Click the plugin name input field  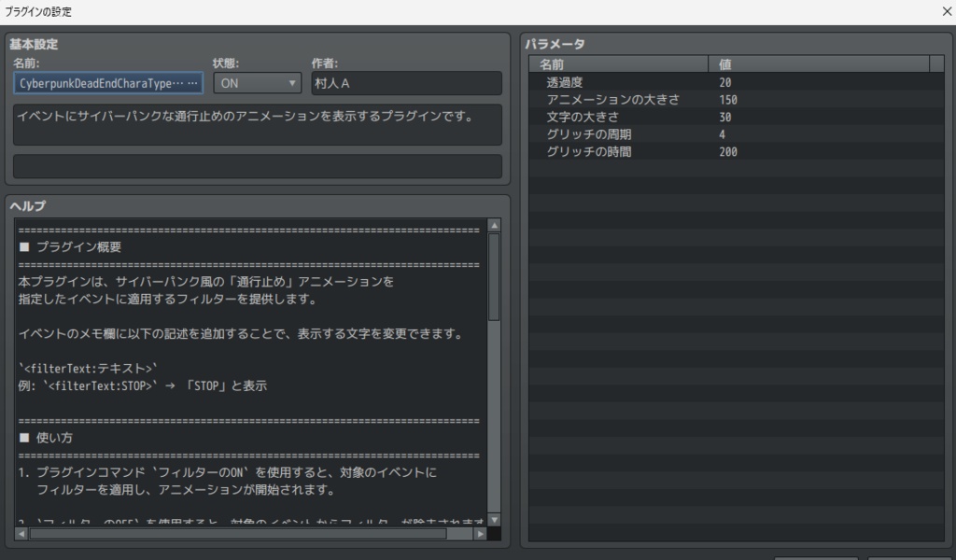(93, 83)
